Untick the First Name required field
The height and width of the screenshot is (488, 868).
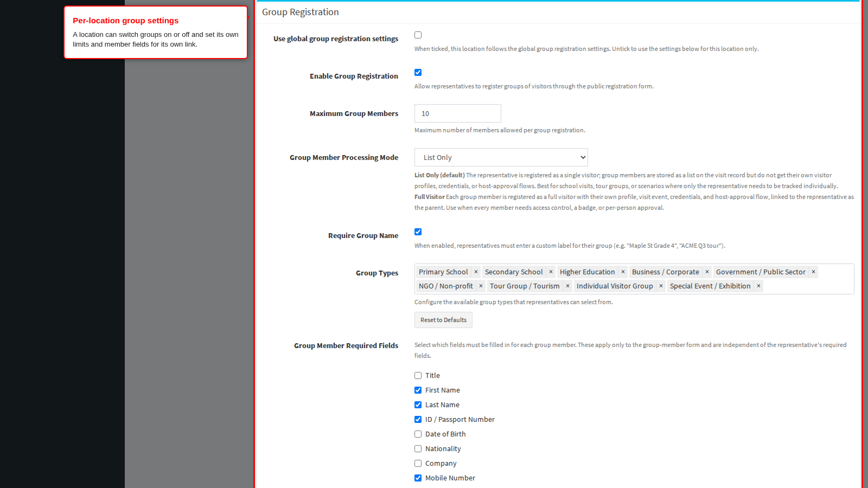click(x=418, y=390)
